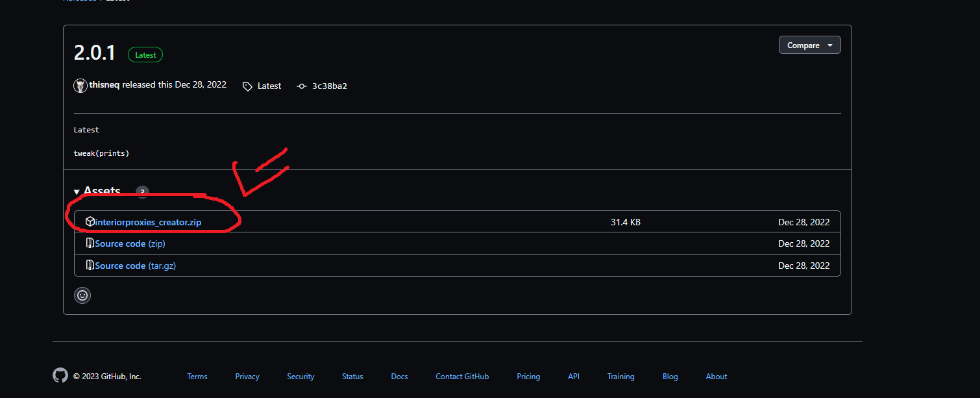Open the smiley emoji reaction picker
980x398 pixels.
[x=82, y=295]
